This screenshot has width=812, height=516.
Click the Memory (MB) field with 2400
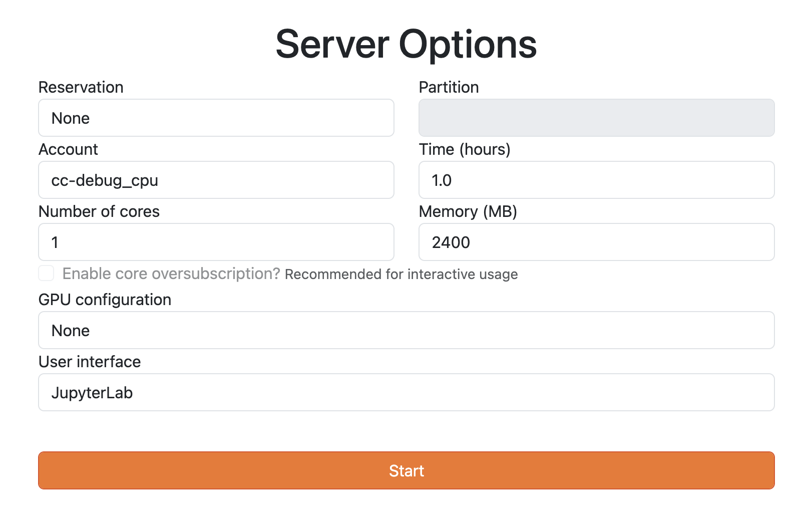597,242
